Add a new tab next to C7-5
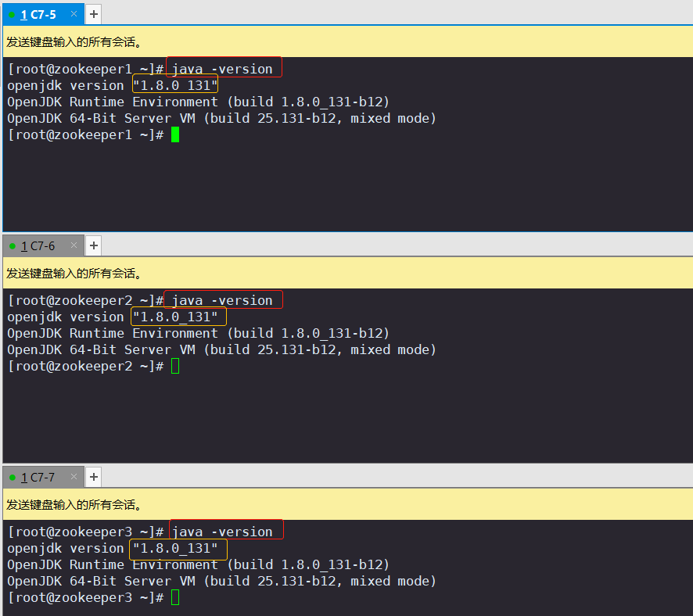Viewport: 693px width, 616px height. [x=94, y=15]
